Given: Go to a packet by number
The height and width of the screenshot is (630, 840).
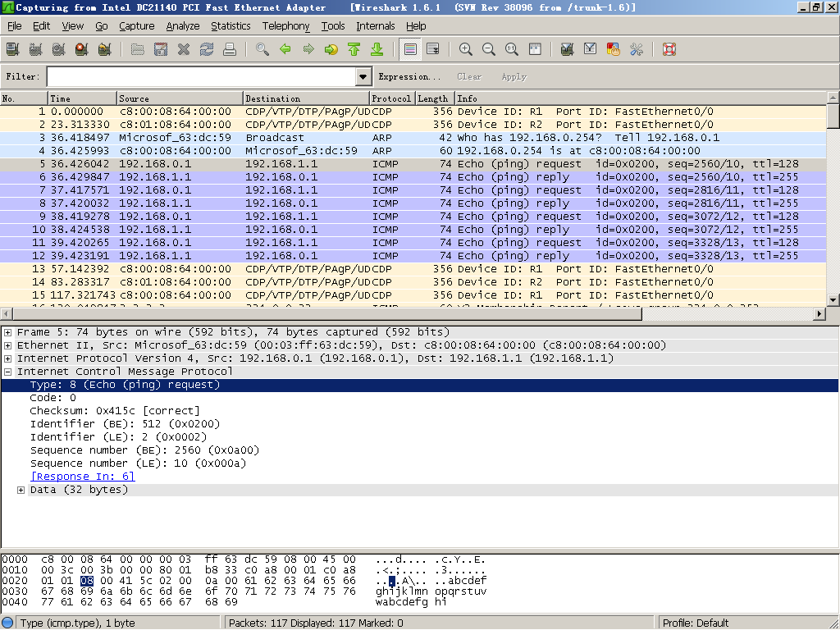Looking at the screenshot, I should pyautogui.click(x=331, y=50).
